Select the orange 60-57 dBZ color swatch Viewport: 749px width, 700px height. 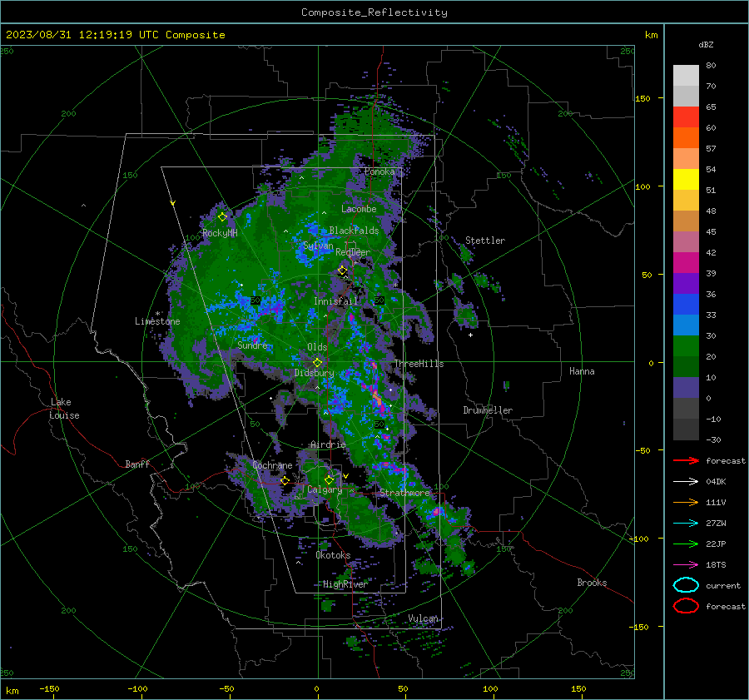click(x=686, y=138)
